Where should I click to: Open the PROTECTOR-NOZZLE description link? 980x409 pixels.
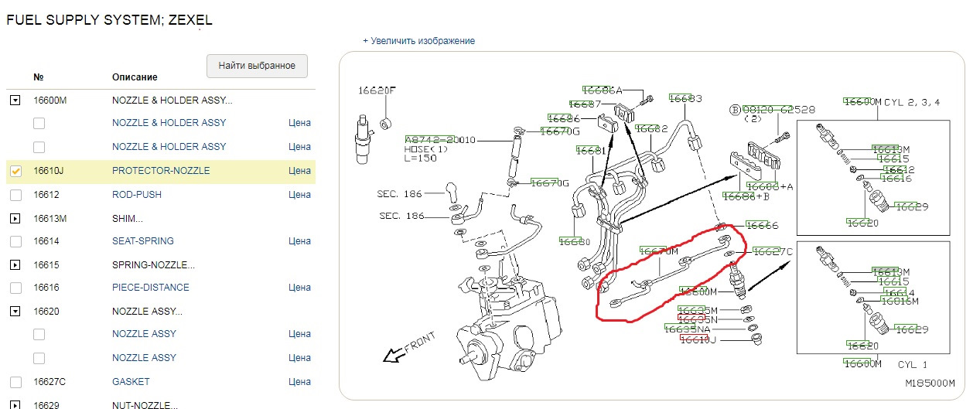(x=161, y=171)
